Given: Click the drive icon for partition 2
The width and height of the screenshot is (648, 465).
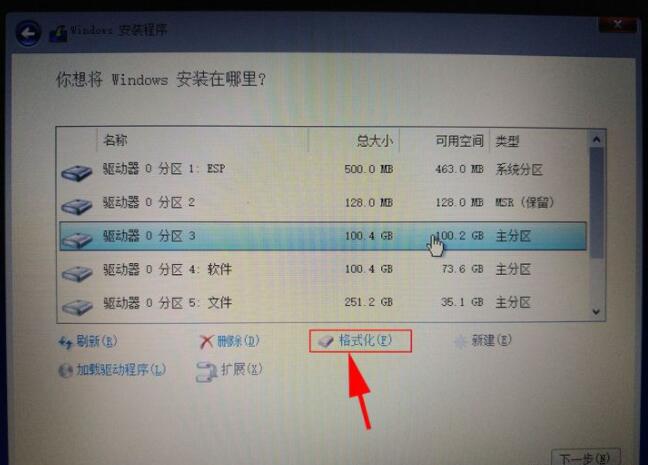Looking at the screenshot, I should [x=76, y=206].
